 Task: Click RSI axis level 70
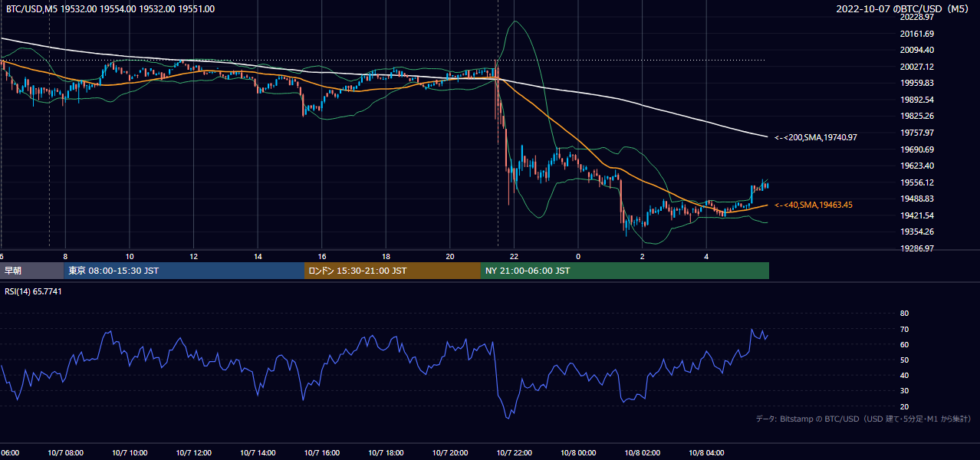tap(904, 329)
